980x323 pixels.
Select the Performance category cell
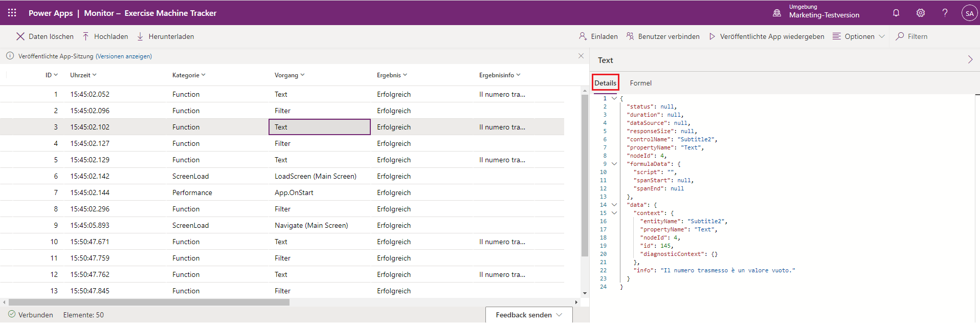[192, 192]
